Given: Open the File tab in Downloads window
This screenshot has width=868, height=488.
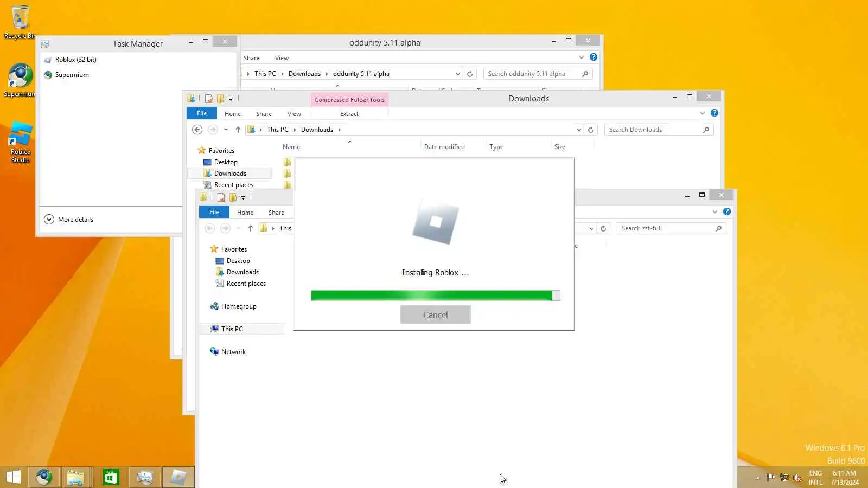Looking at the screenshot, I should [x=202, y=113].
